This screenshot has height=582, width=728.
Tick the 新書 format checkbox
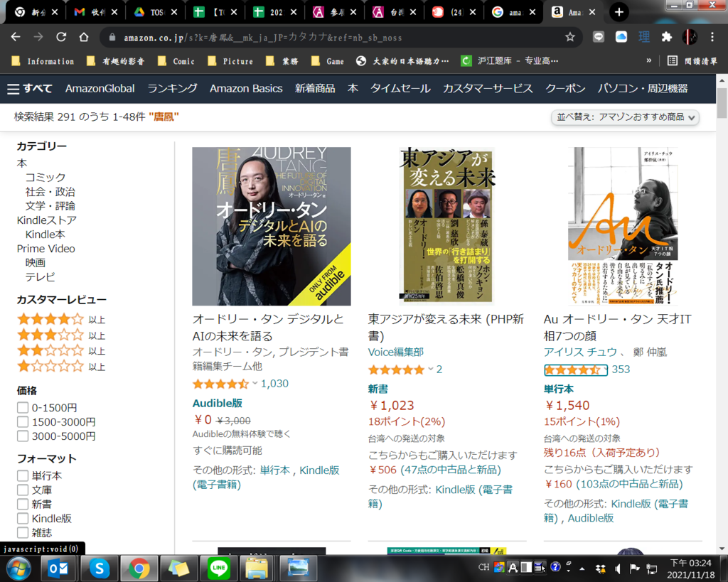22,504
